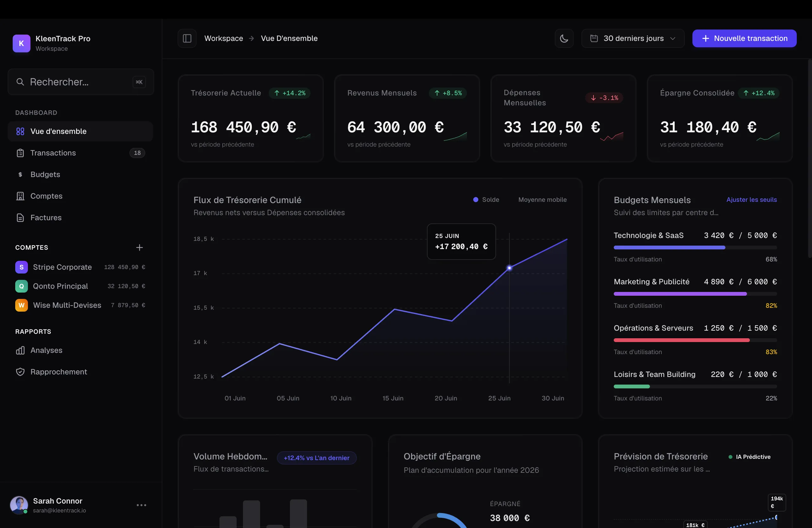This screenshot has height=528, width=812.
Task: Select the Stripe Corporate account
Action: click(80, 267)
